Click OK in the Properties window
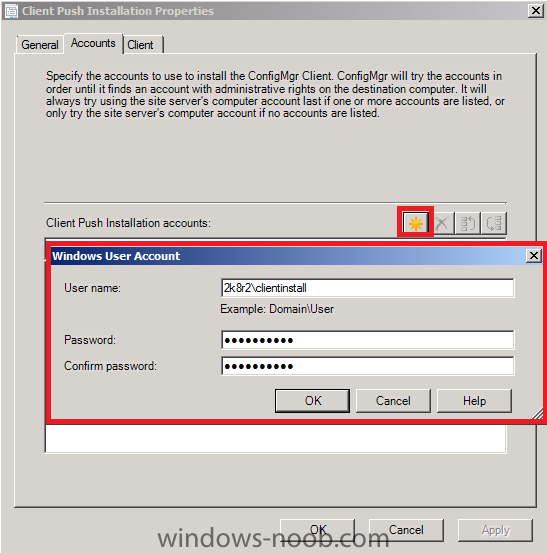 pyautogui.click(x=317, y=530)
